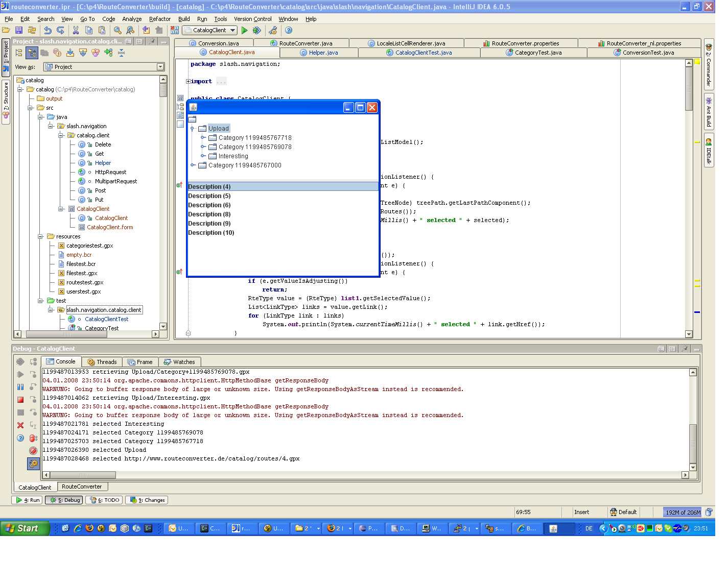The height and width of the screenshot is (584, 728).
Task: Pause the program in the debug panel
Action: click(20, 387)
